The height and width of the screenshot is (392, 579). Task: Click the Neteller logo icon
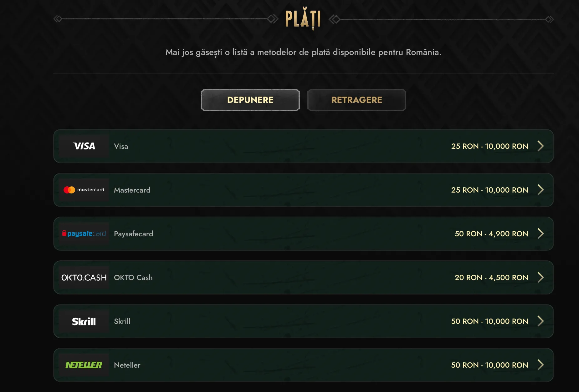tap(84, 365)
